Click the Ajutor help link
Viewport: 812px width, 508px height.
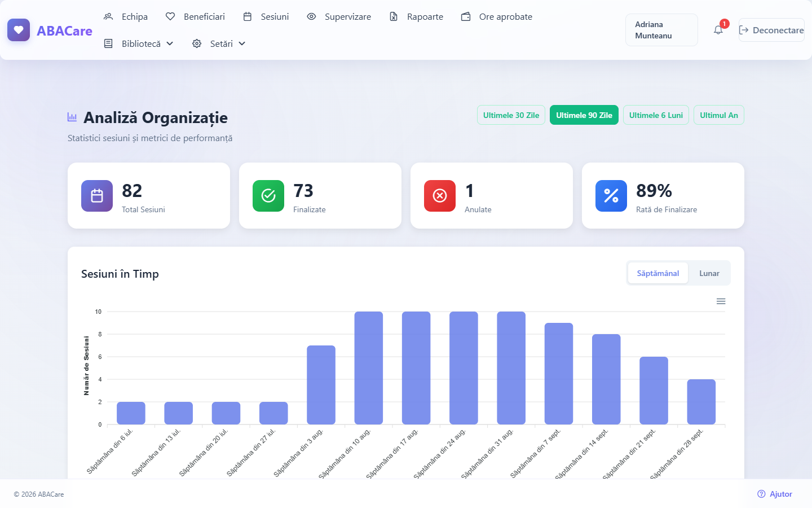tap(775, 494)
